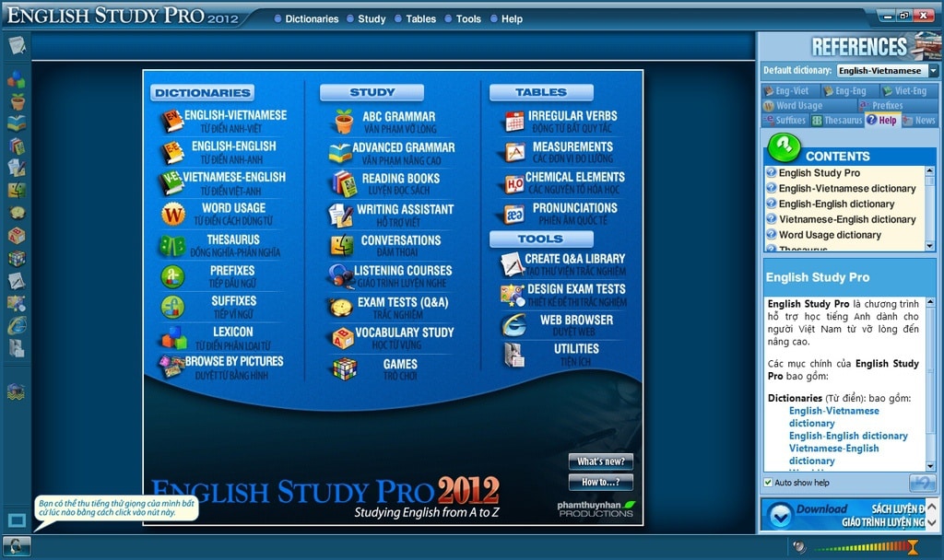This screenshot has height=560, width=944.
Task: Click the Word Usage icon
Action: tap(173, 214)
